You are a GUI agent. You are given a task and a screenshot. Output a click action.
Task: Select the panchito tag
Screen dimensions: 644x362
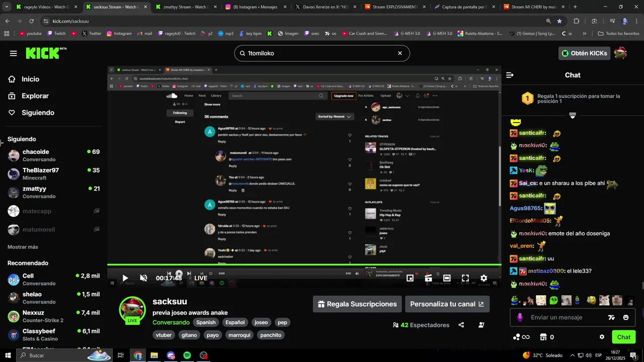click(271, 335)
